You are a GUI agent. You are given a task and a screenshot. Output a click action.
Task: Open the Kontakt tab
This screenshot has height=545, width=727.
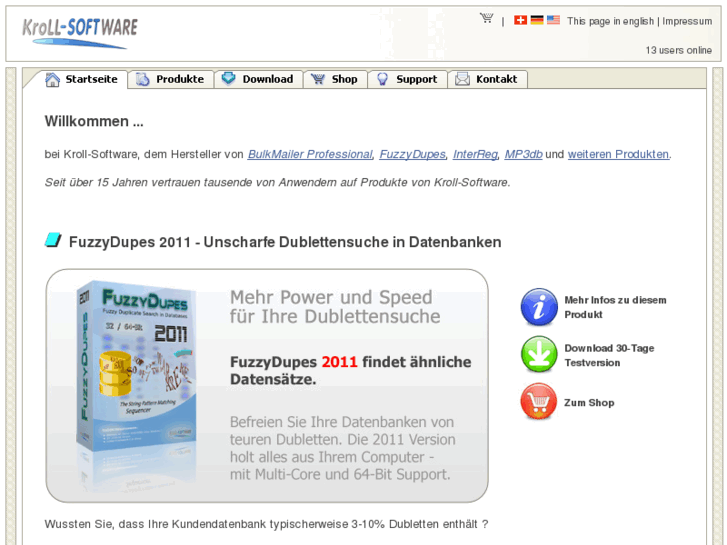(x=487, y=79)
